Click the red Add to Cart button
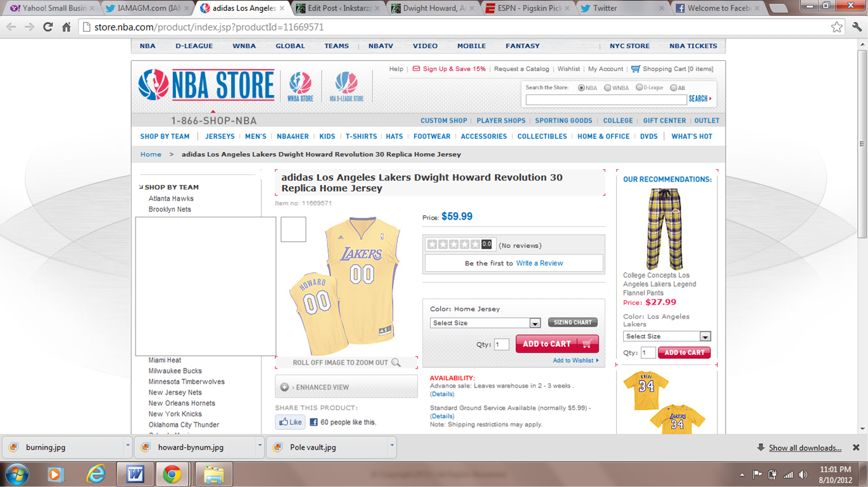The width and height of the screenshot is (868, 487). click(x=557, y=344)
